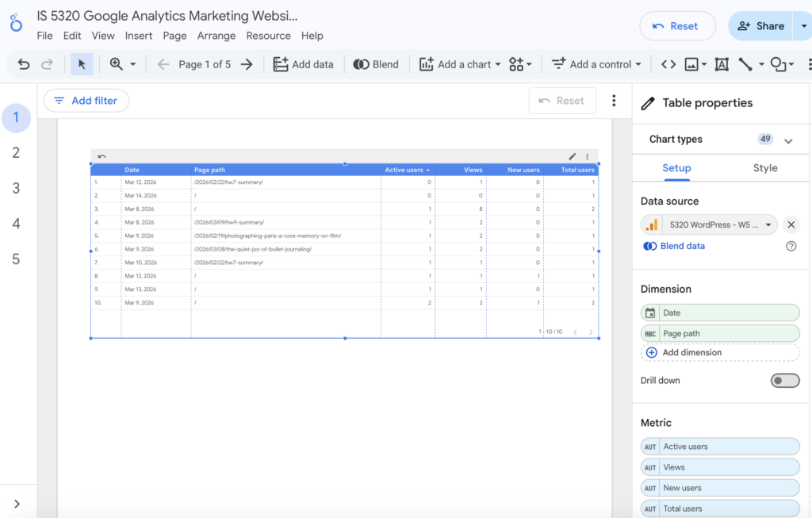Screen dimensions: 812x518
Task: Open the zoom level dropdown
Action: click(x=123, y=64)
